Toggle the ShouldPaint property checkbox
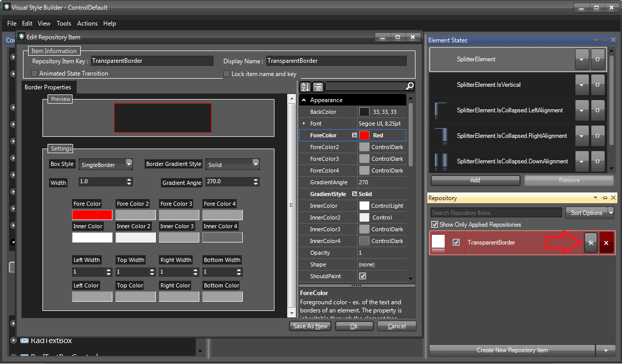This screenshot has height=364, width=622. 363,276
